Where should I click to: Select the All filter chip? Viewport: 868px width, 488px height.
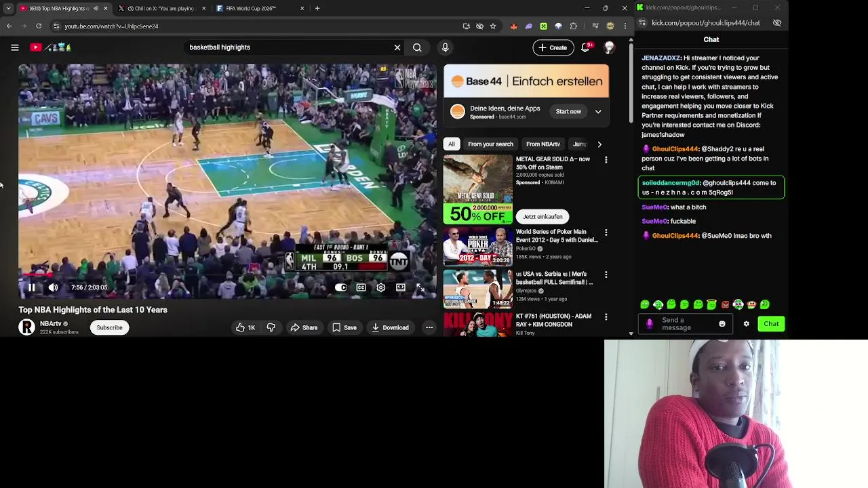(452, 144)
